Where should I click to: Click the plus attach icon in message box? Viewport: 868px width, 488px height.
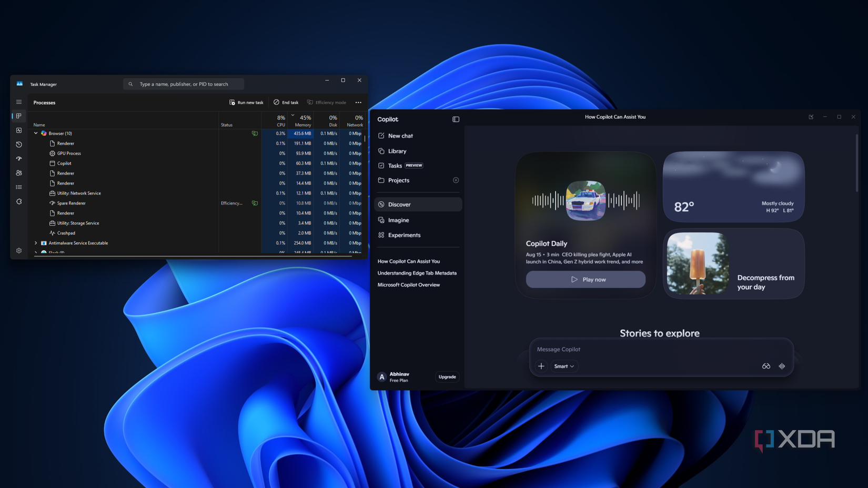541,366
